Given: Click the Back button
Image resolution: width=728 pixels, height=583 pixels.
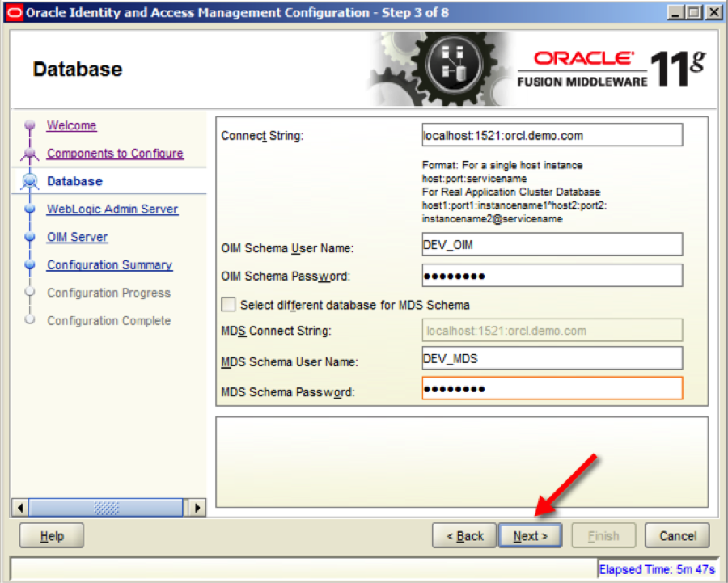Looking at the screenshot, I should [463, 535].
